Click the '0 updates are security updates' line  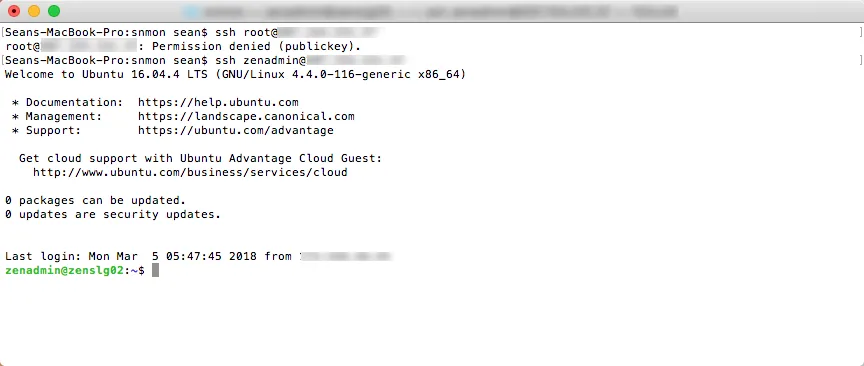(113, 214)
